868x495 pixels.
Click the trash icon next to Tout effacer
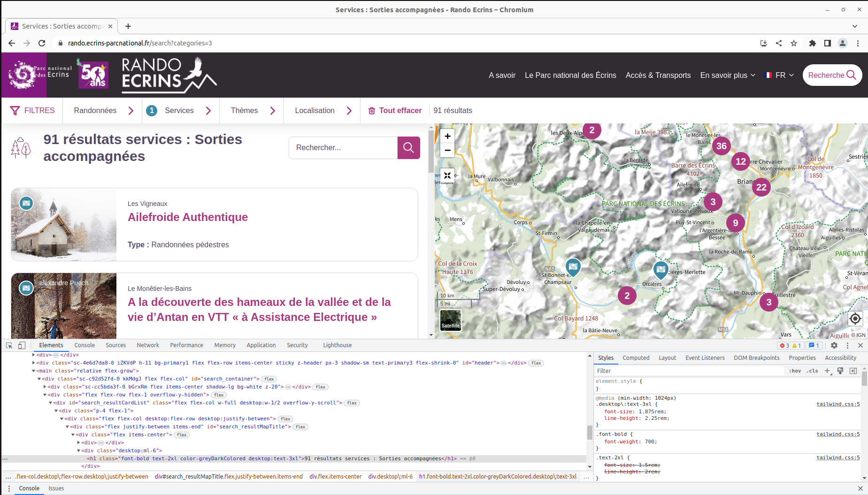[x=371, y=110]
